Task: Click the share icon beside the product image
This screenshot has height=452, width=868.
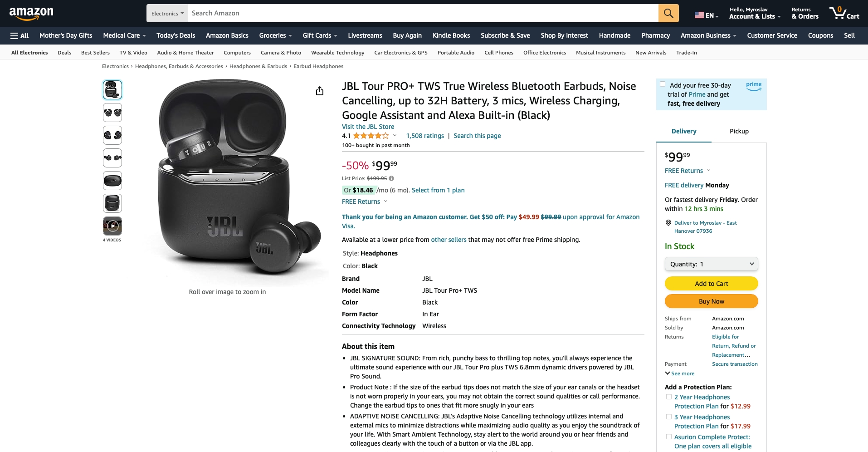Action: [320, 91]
